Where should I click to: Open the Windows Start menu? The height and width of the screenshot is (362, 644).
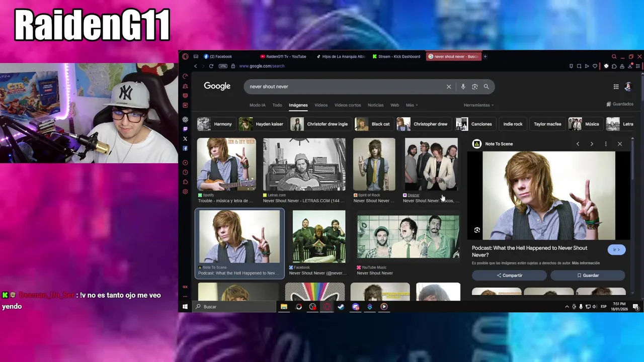185,307
